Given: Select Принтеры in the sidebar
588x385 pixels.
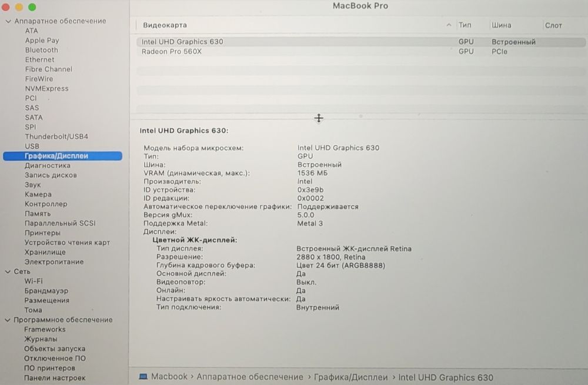Looking at the screenshot, I should pos(42,233).
